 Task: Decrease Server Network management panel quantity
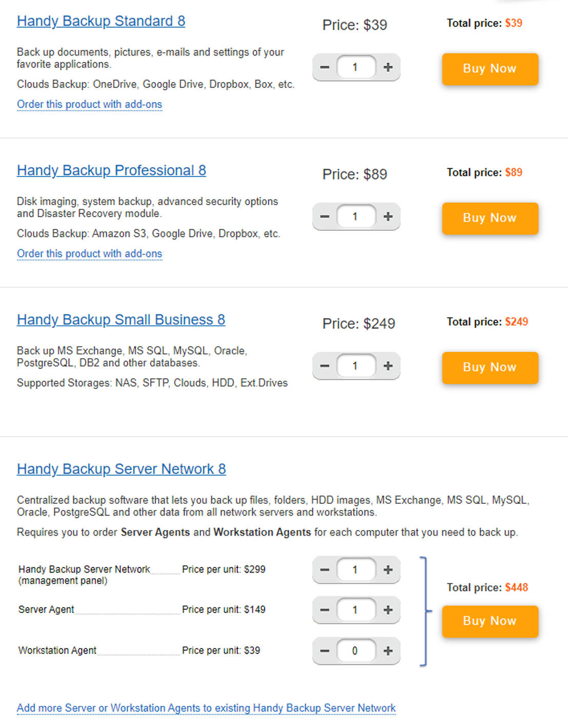click(x=324, y=569)
